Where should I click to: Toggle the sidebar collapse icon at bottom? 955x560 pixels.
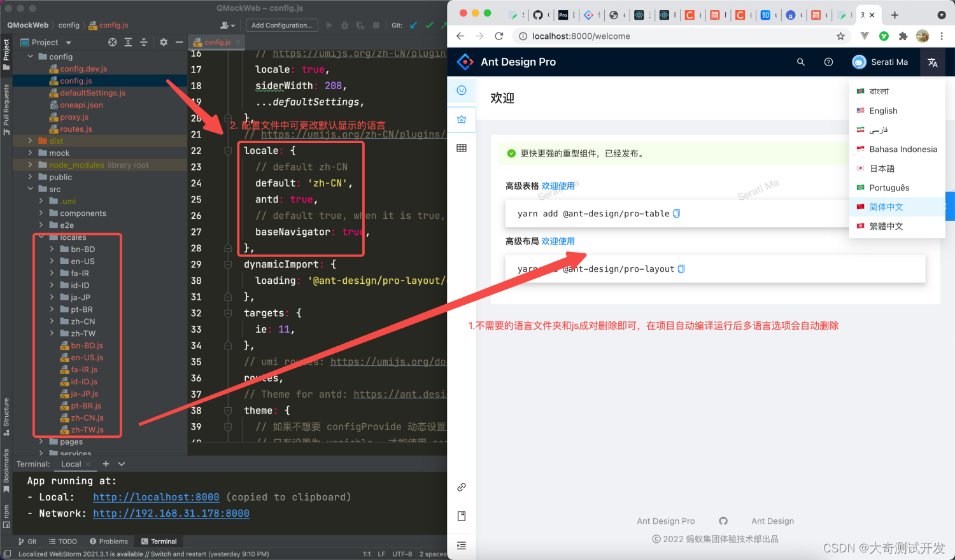point(462,545)
